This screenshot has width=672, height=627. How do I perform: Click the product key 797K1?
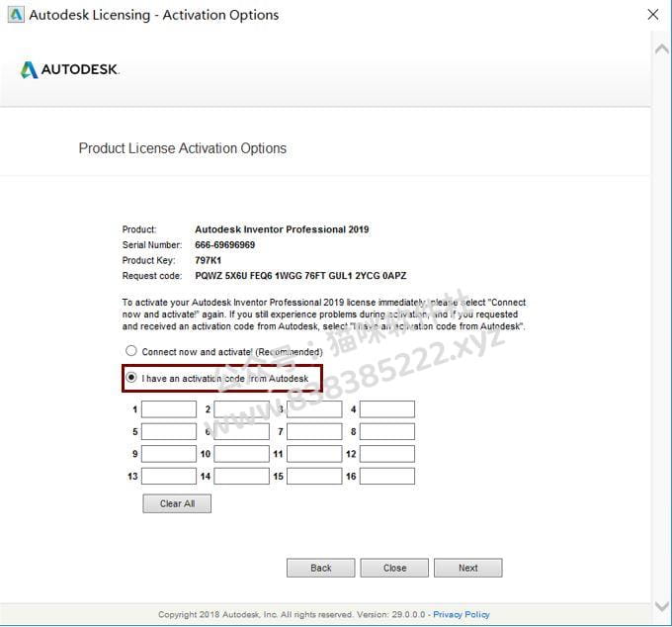click(x=208, y=260)
